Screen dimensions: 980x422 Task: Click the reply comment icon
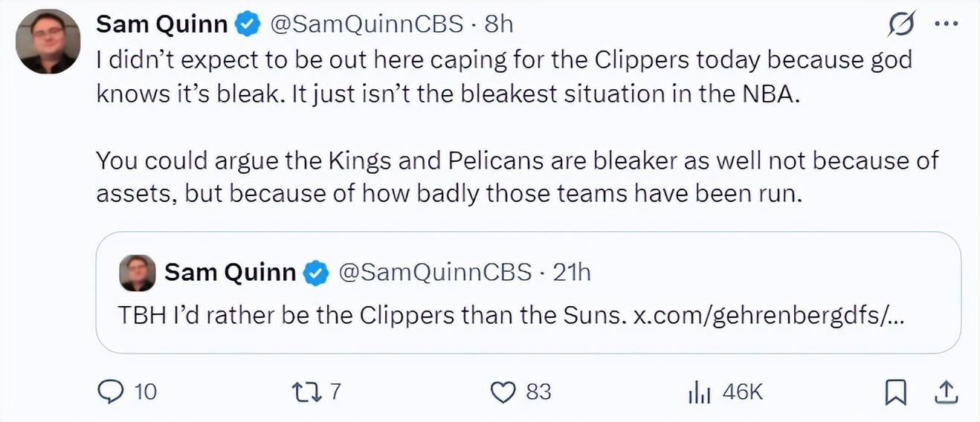click(111, 391)
